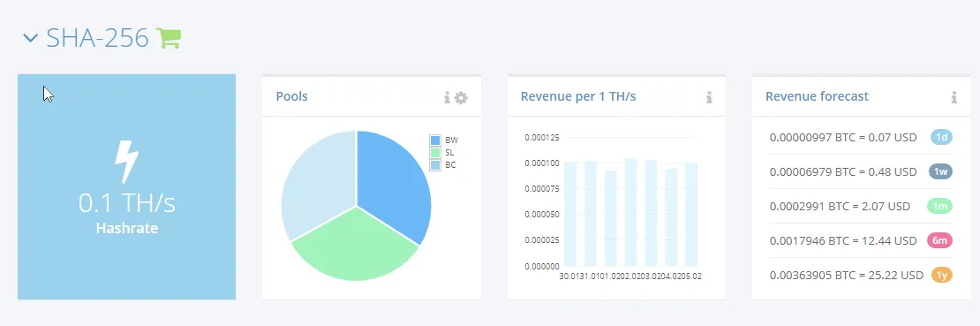Click the 0.00000997 BTC = 0.07 USD row

861,137
